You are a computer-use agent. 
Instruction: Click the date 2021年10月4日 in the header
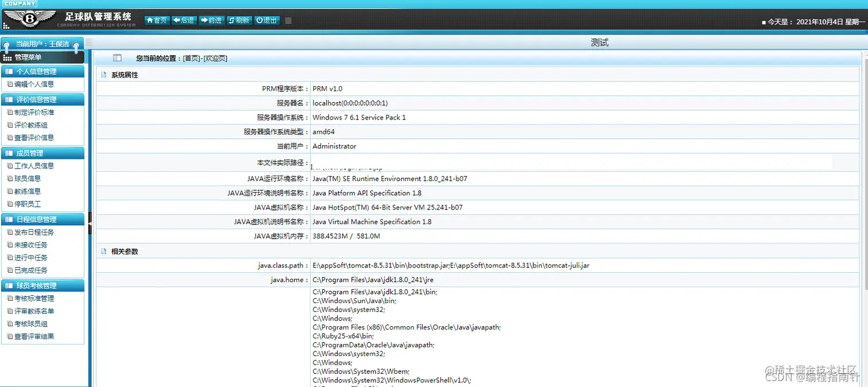(820, 22)
